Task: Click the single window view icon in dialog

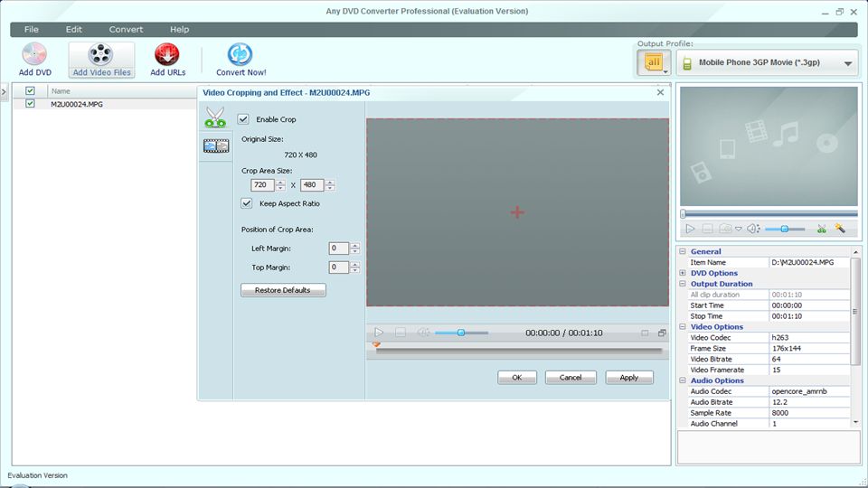Action: coord(645,333)
